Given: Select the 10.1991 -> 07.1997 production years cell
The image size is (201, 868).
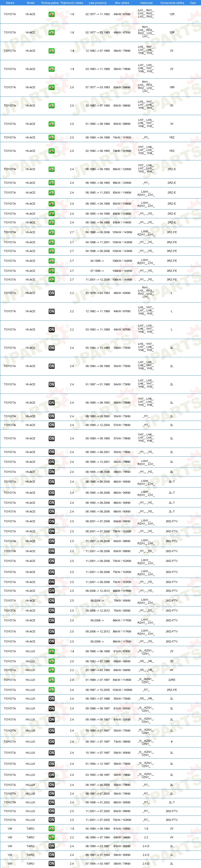Looking at the screenshot, I should tap(98, 752).
